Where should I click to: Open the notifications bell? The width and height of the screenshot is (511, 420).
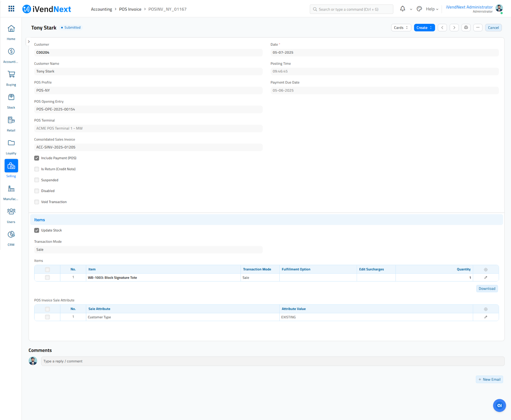coord(402,9)
